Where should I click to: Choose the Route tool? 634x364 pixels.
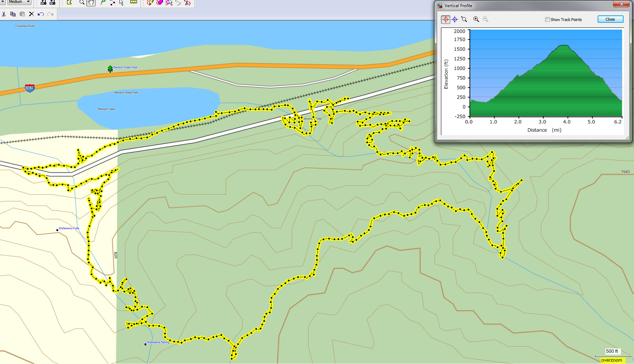112,3
